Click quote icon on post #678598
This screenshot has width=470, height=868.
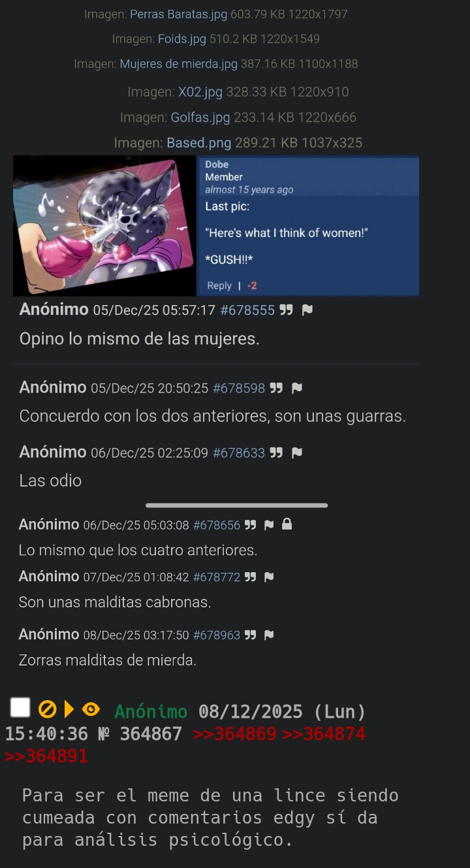point(276,389)
